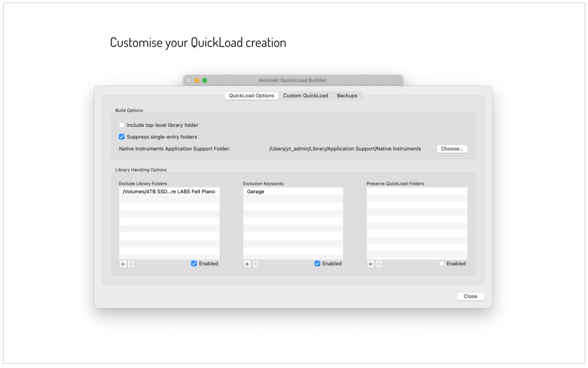The width and height of the screenshot is (588, 368).
Task: Close the options sheet
Action: point(470,296)
